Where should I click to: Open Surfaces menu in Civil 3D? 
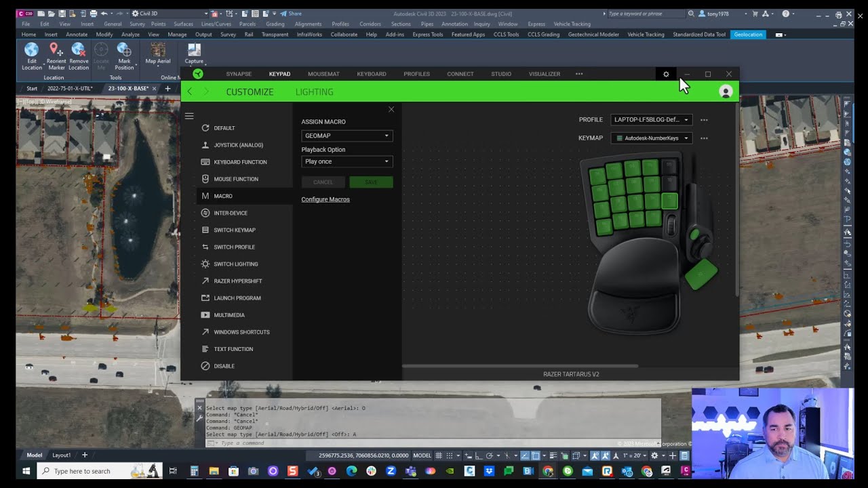coord(183,24)
